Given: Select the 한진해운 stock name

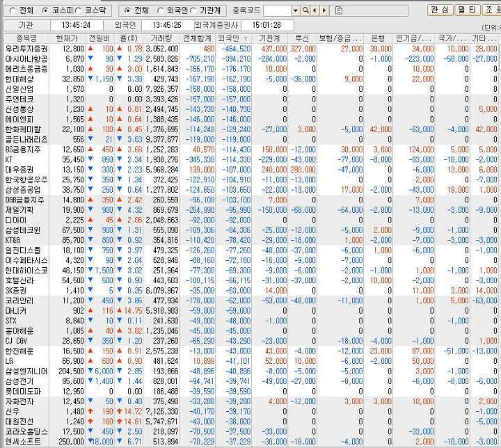Looking at the screenshot, I should tap(19, 351).
